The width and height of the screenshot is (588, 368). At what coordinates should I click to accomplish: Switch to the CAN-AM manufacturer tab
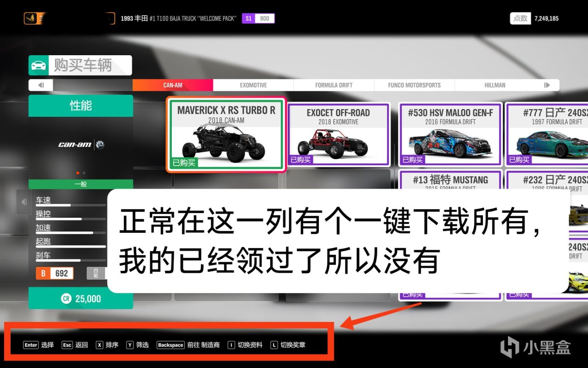coord(173,85)
